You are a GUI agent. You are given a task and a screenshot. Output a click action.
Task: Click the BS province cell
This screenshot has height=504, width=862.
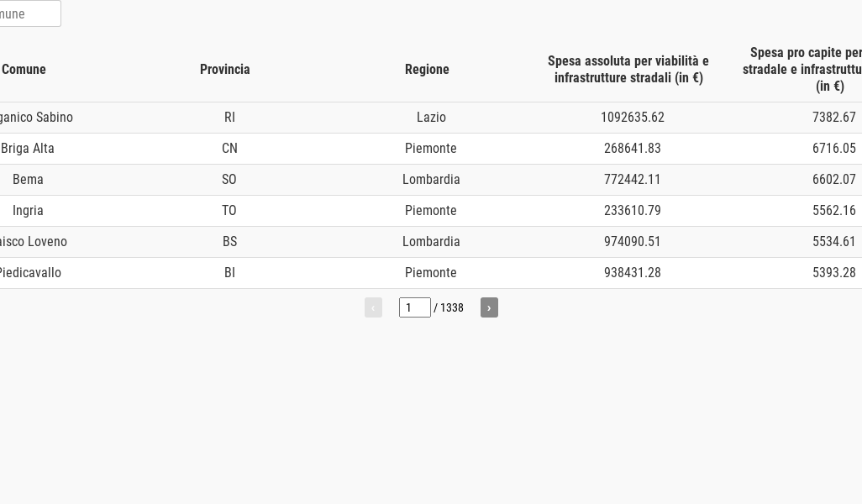point(230,241)
